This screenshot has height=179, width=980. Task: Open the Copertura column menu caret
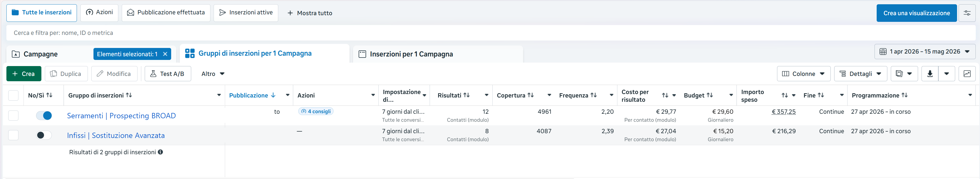coord(549,95)
